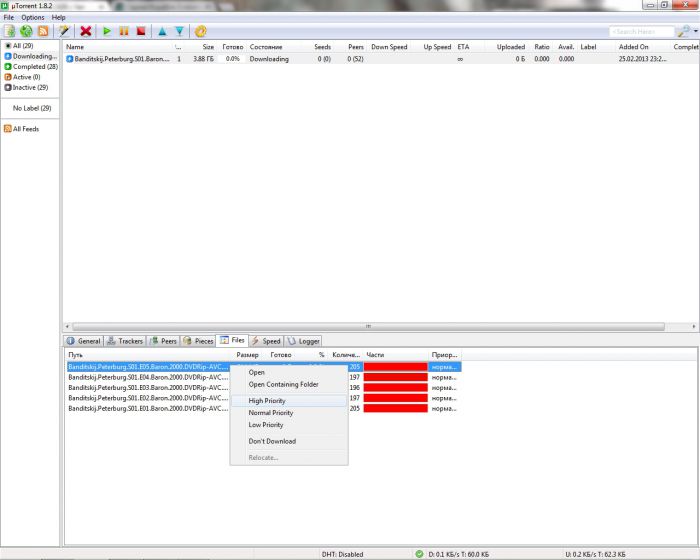Switch to the Trackers tab

(x=125, y=341)
